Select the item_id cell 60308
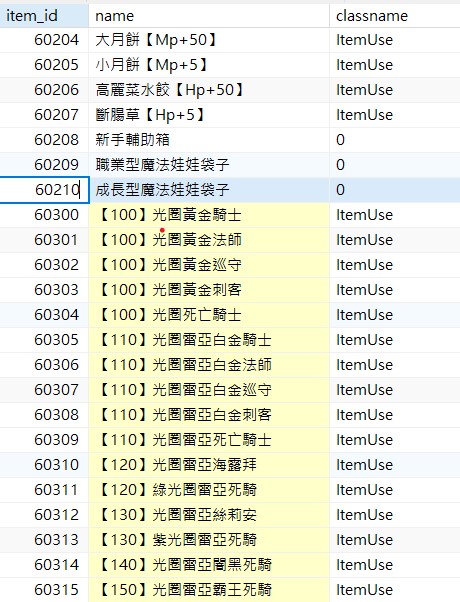 pos(44,415)
